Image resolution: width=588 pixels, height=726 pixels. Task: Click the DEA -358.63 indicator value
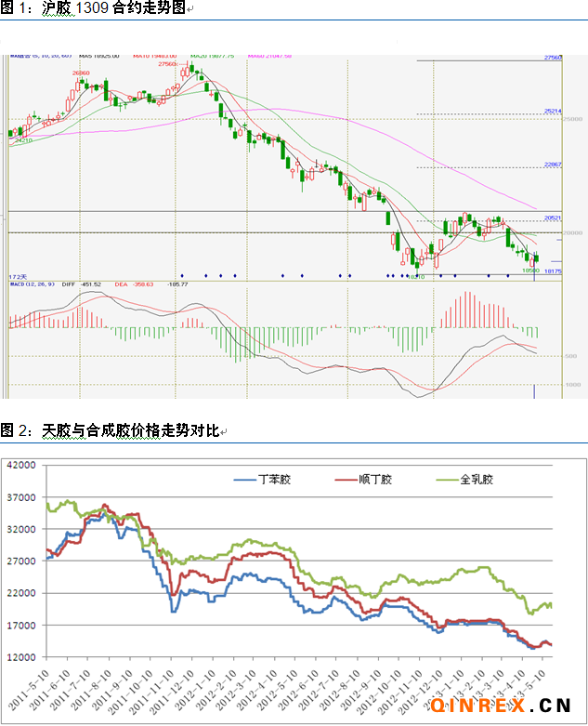click(x=135, y=284)
